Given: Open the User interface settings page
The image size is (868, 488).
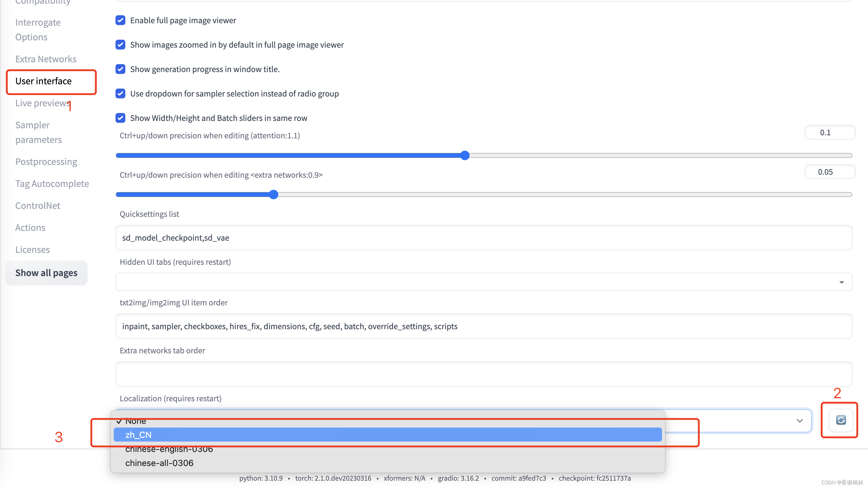Looking at the screenshot, I should pyautogui.click(x=44, y=81).
